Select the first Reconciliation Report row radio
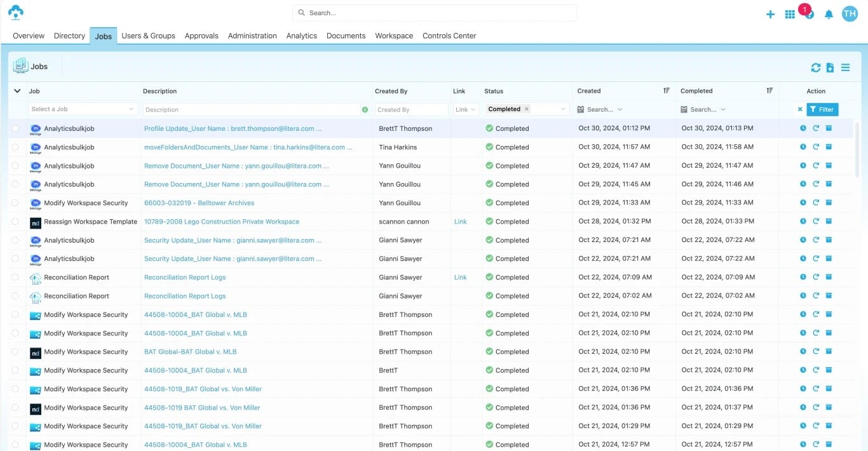This screenshot has width=868, height=451. coord(15,278)
